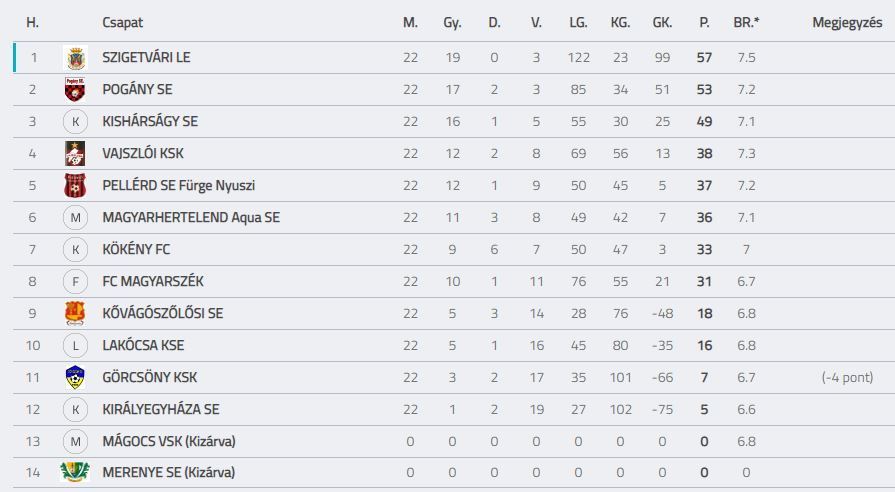895x492 pixels.
Task: Select the Kishárságy SE placeholder K icon
Action: (x=75, y=122)
